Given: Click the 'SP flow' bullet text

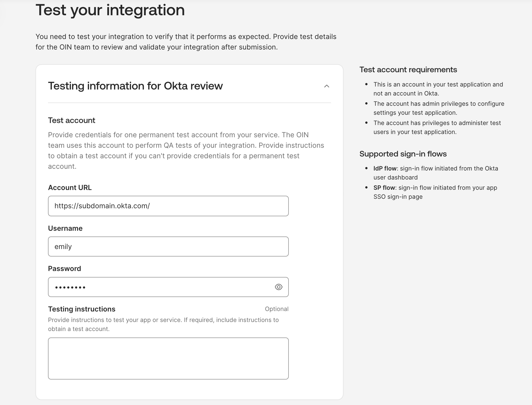Looking at the screenshot, I should click(435, 192).
